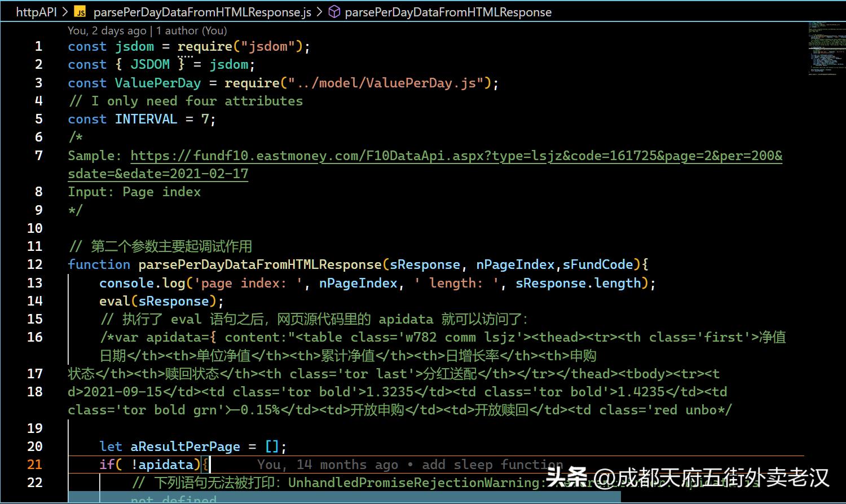This screenshot has width=846, height=504.
Task: Click the '2021-09-15' date text on line 18
Action: point(122,392)
